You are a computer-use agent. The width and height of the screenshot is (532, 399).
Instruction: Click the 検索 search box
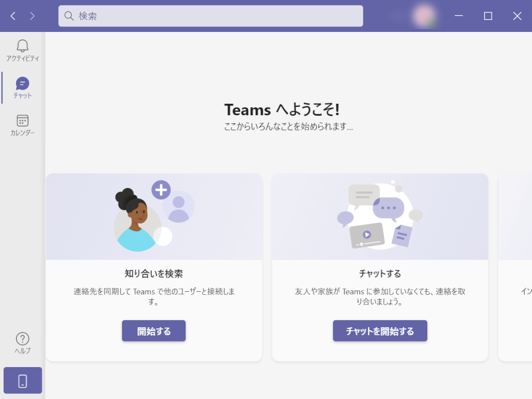tap(210, 16)
